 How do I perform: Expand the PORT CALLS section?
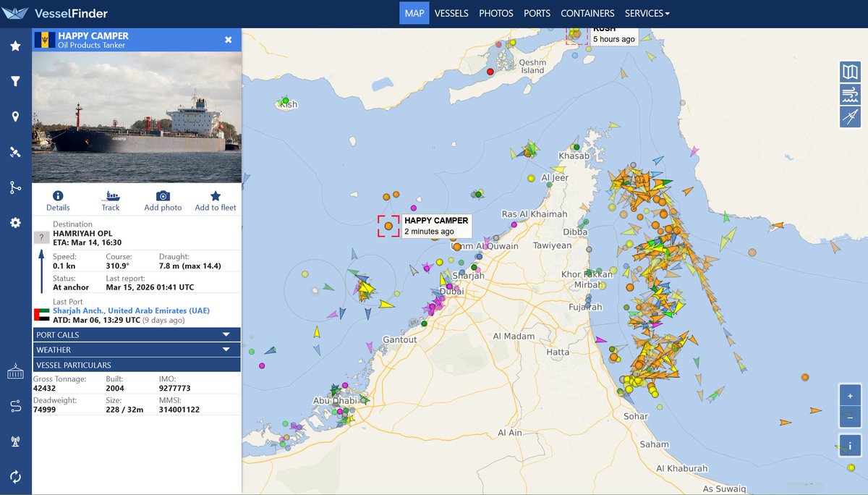pos(137,334)
